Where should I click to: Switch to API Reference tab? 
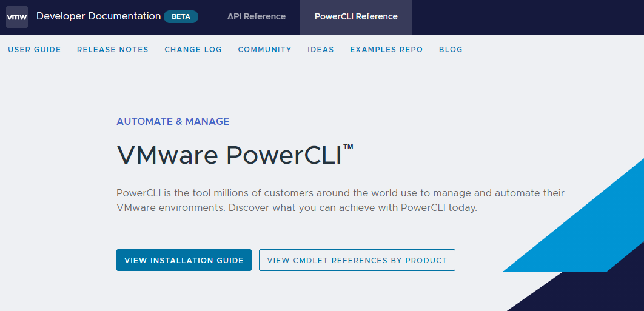(x=257, y=17)
